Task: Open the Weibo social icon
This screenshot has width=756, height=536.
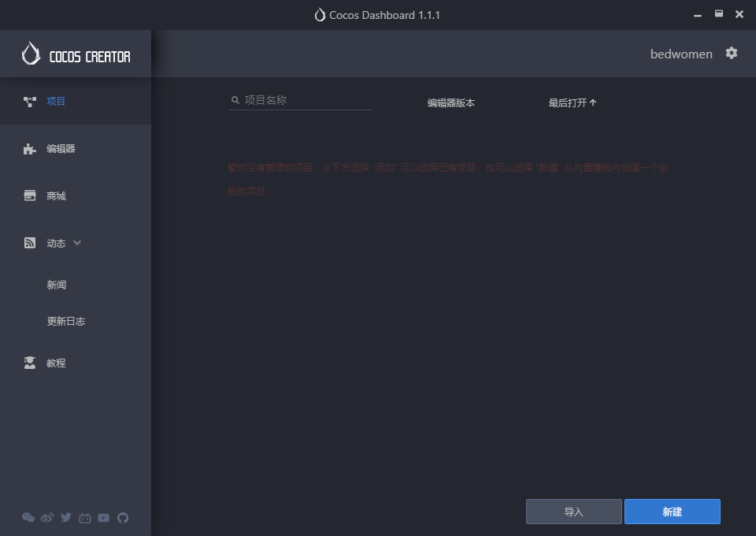Action: click(x=47, y=518)
